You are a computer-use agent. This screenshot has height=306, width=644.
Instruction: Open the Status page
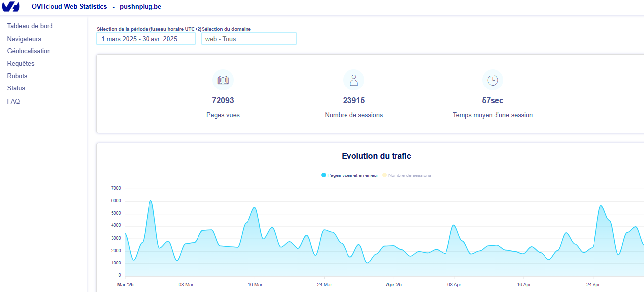(16, 88)
